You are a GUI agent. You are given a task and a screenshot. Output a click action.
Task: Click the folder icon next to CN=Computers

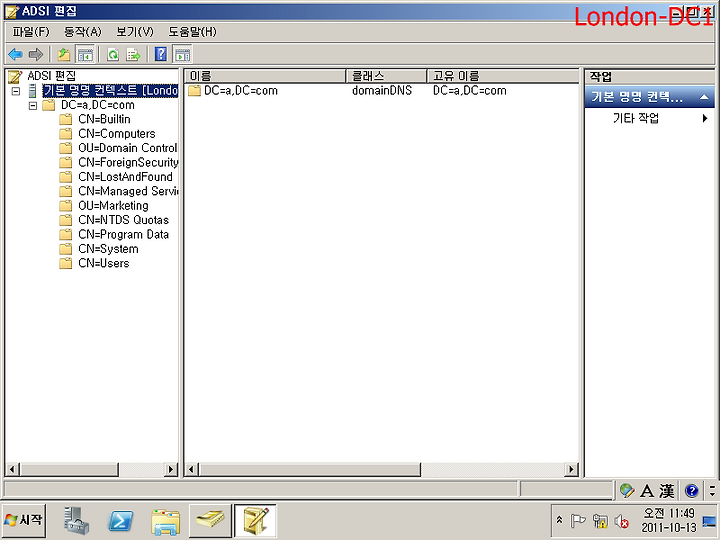pos(66,134)
